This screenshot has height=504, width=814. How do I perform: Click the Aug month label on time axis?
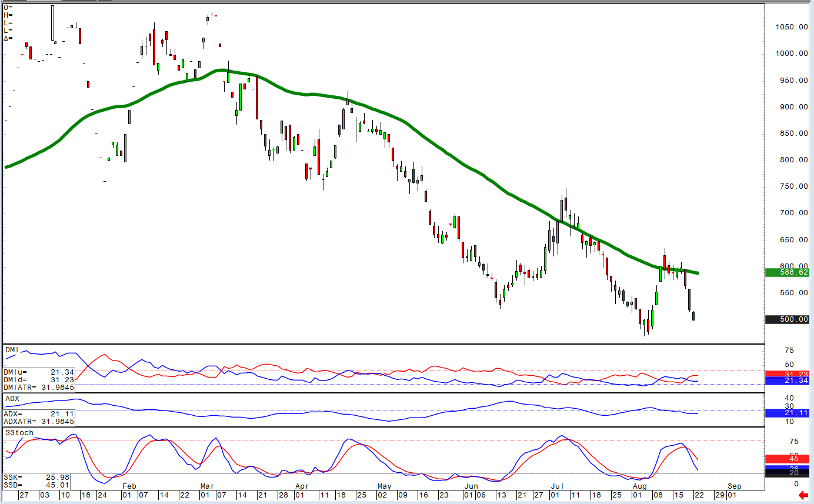(640, 486)
